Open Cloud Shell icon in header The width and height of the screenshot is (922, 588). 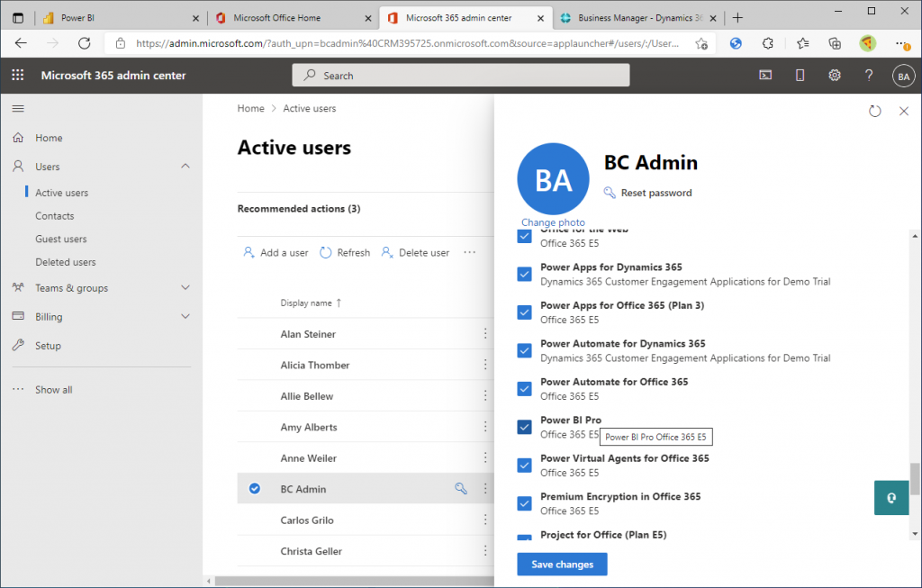765,76
